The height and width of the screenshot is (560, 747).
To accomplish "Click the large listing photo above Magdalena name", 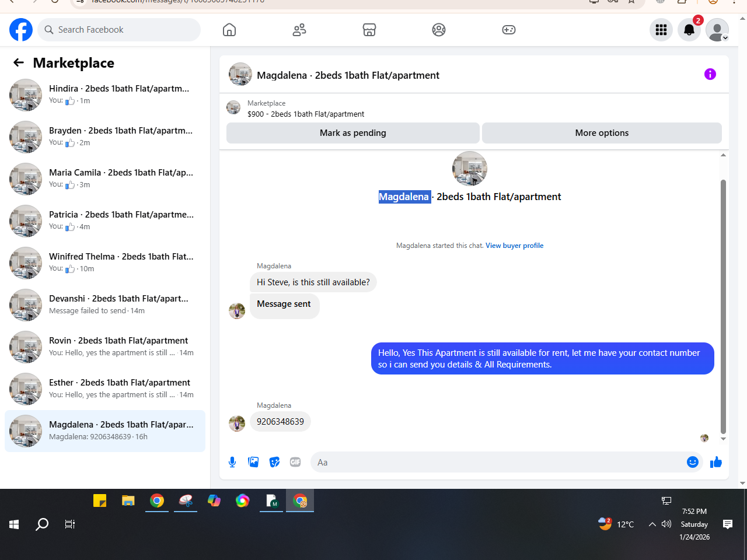I will coord(470,169).
